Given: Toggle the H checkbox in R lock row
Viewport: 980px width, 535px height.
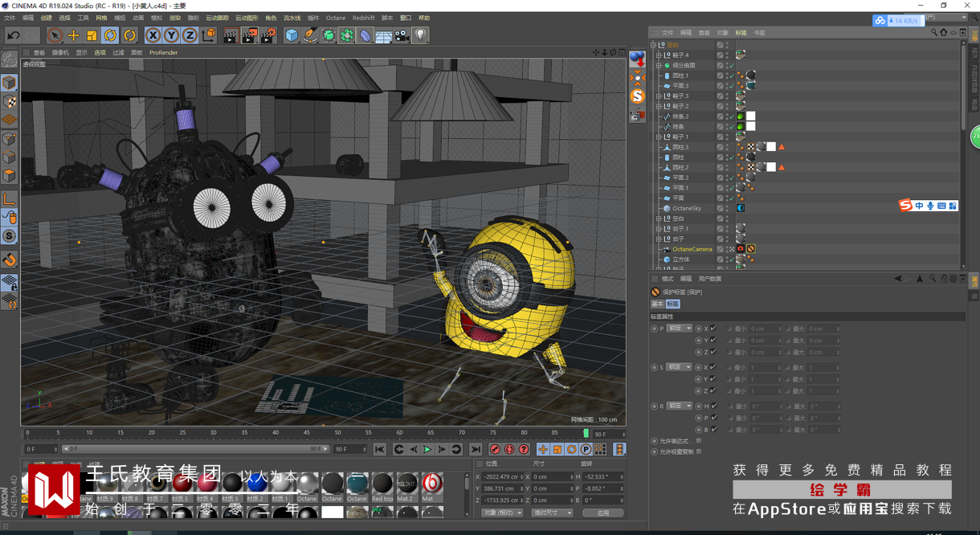Looking at the screenshot, I should [x=713, y=406].
